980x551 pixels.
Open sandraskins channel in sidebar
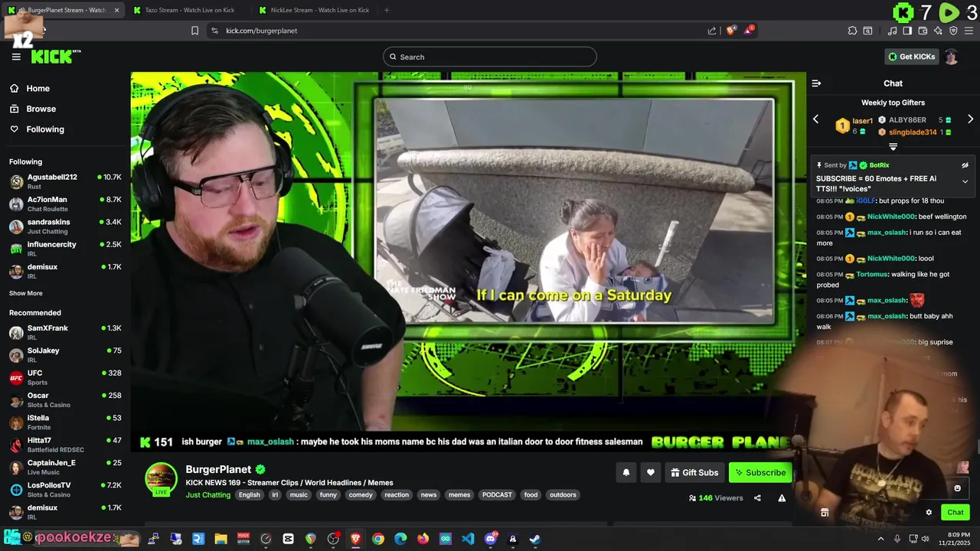tap(65, 226)
